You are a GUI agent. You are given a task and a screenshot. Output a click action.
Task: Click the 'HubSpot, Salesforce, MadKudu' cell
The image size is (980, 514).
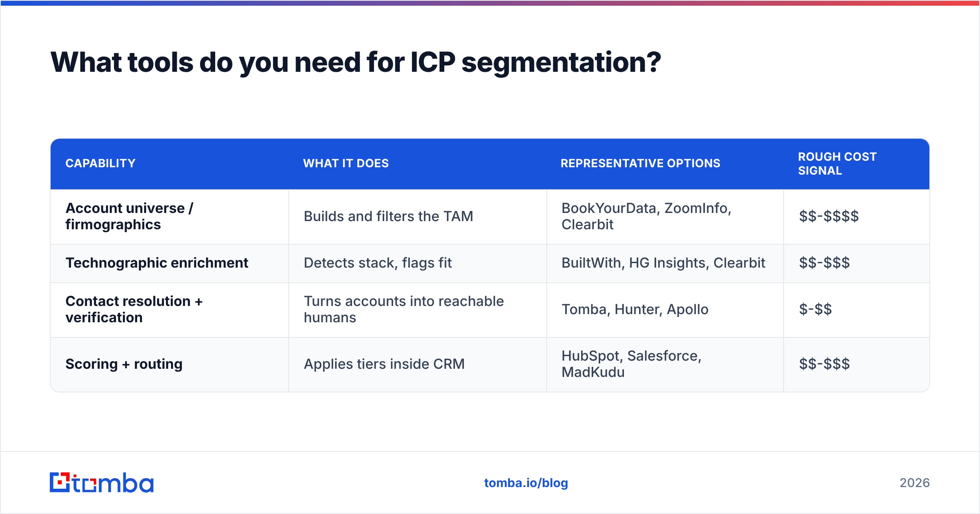click(x=665, y=364)
